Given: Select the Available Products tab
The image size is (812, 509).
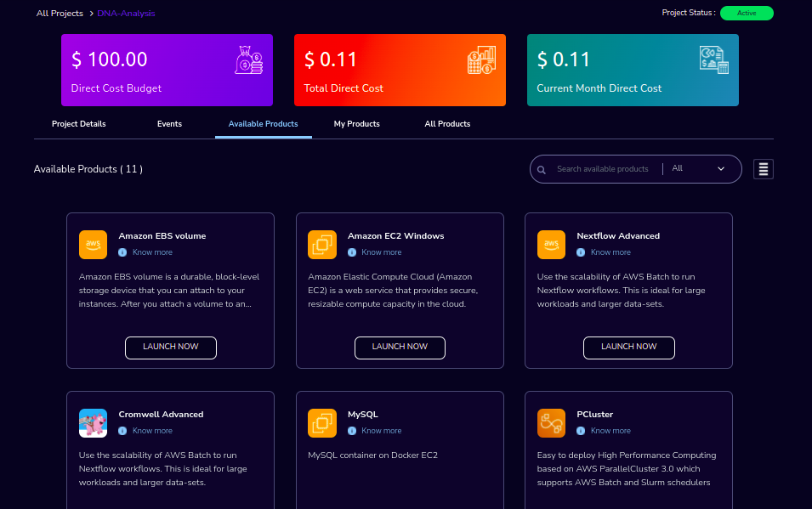Looking at the screenshot, I should tap(263, 124).
